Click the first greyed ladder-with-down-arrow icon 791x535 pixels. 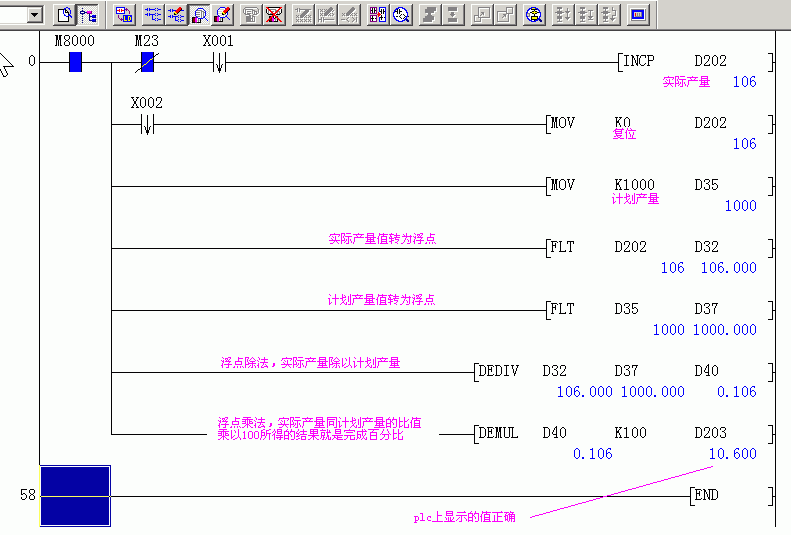(562, 15)
